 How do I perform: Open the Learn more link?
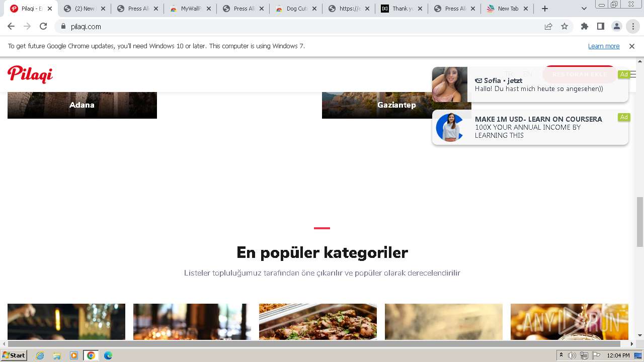[604, 46]
